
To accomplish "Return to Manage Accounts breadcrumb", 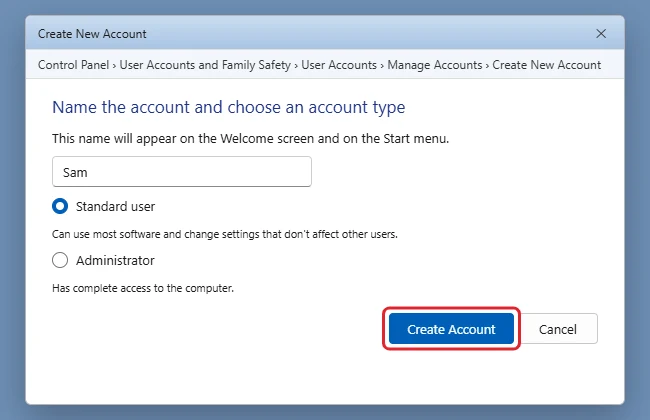I will pyautogui.click(x=434, y=65).
